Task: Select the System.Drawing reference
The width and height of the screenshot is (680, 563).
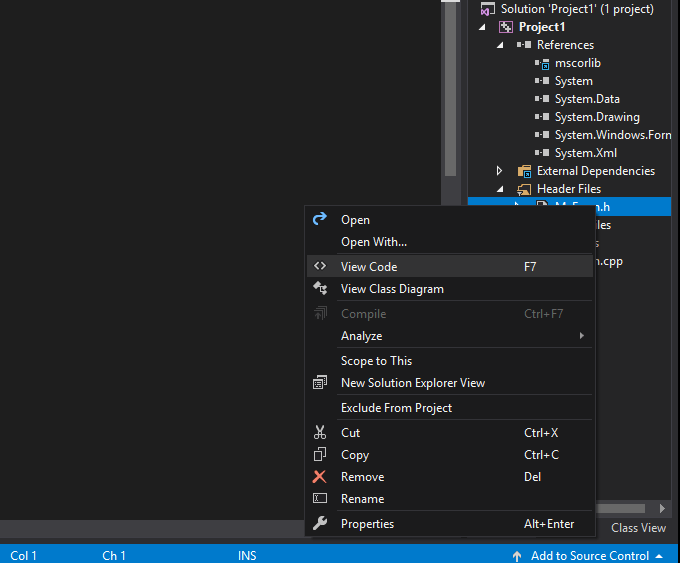Action: pyautogui.click(x=597, y=117)
